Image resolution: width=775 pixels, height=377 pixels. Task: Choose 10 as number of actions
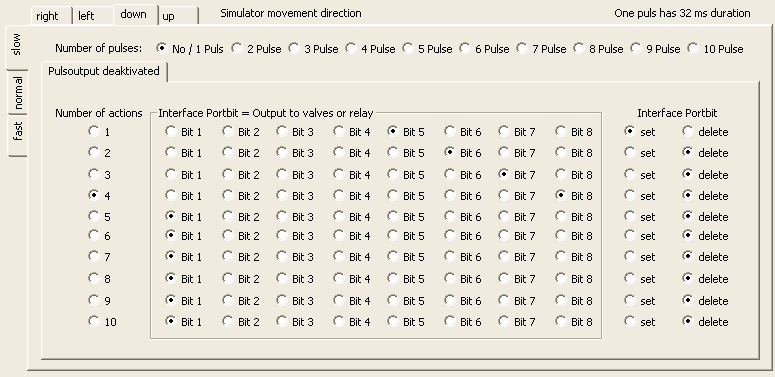(102, 322)
